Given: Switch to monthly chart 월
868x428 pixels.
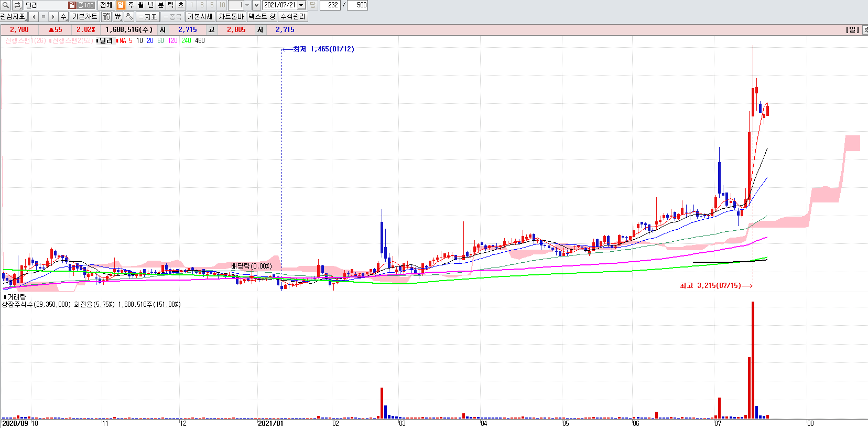Looking at the screenshot, I should (x=140, y=5).
